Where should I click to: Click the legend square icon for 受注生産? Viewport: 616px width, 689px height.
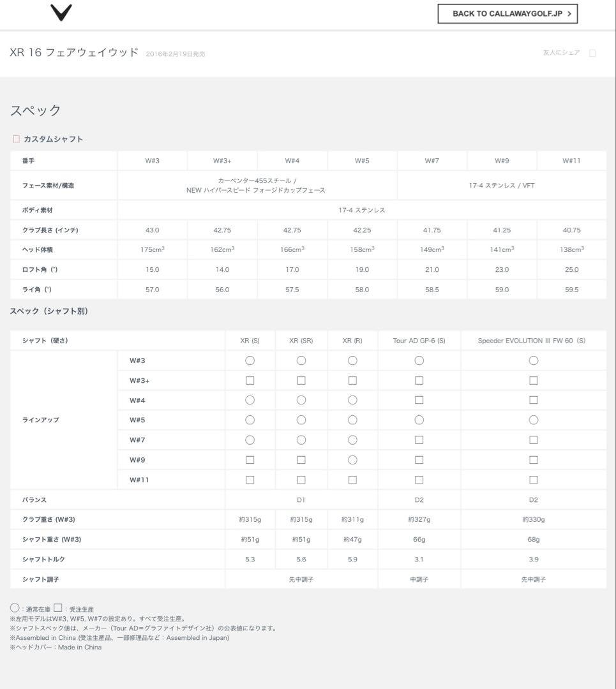[x=57, y=608]
